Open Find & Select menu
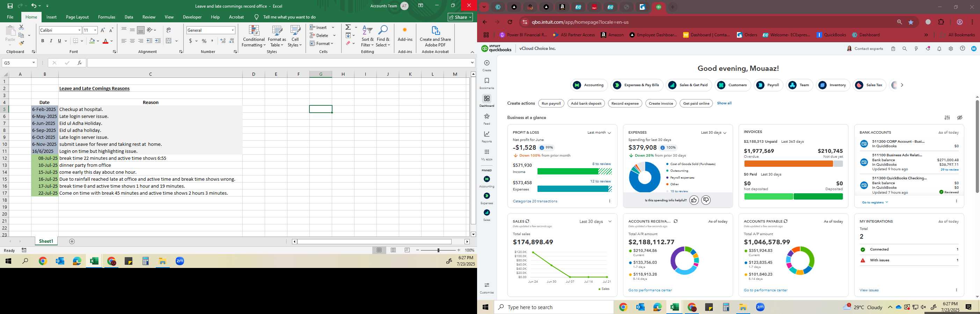 point(383,36)
